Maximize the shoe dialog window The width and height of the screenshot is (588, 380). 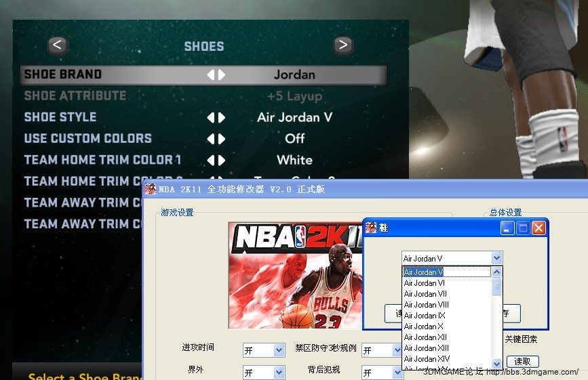(523, 228)
